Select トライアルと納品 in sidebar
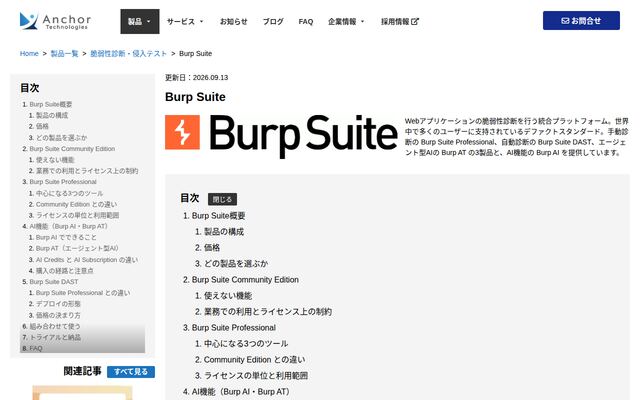This screenshot has width=640, height=400. (x=55, y=338)
